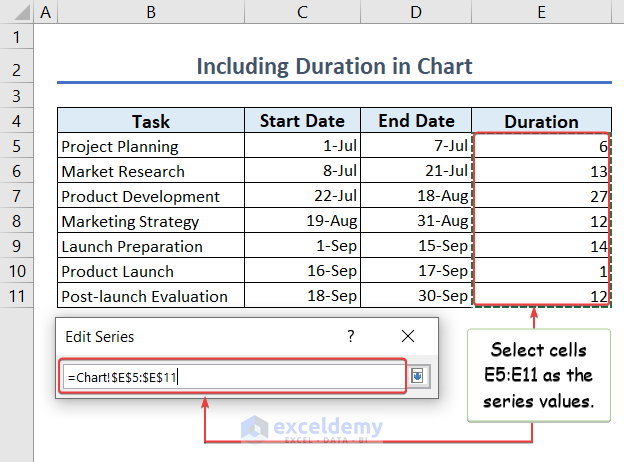
Task: Click the series values input field
Action: (x=230, y=376)
